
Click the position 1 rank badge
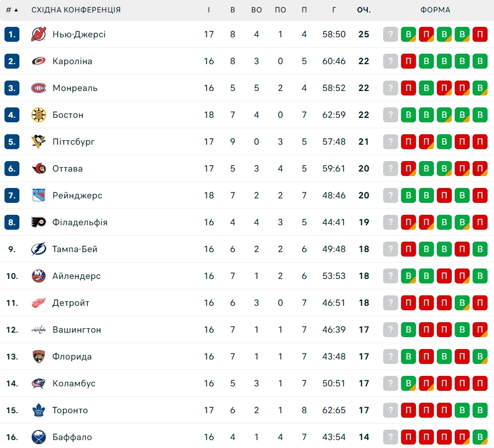click(x=12, y=34)
